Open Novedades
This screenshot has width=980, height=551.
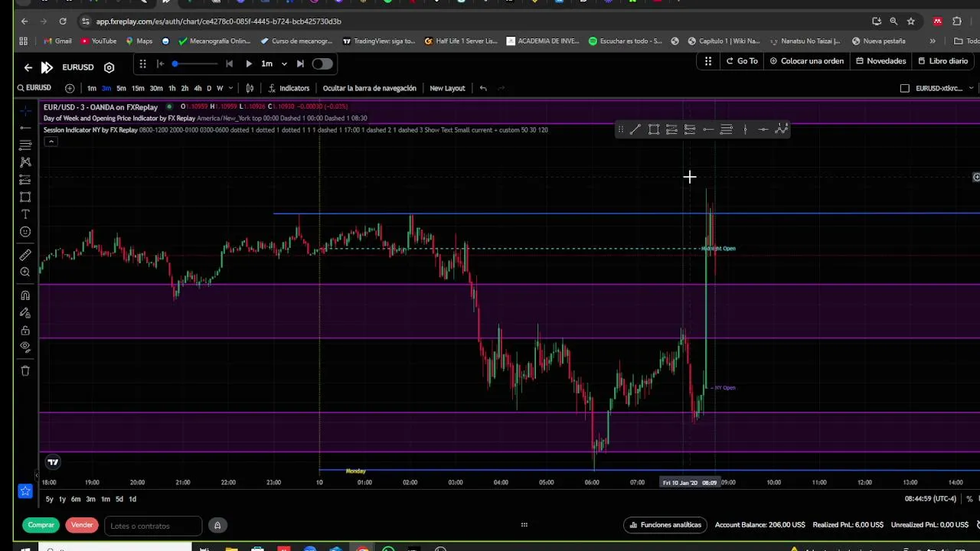(880, 61)
